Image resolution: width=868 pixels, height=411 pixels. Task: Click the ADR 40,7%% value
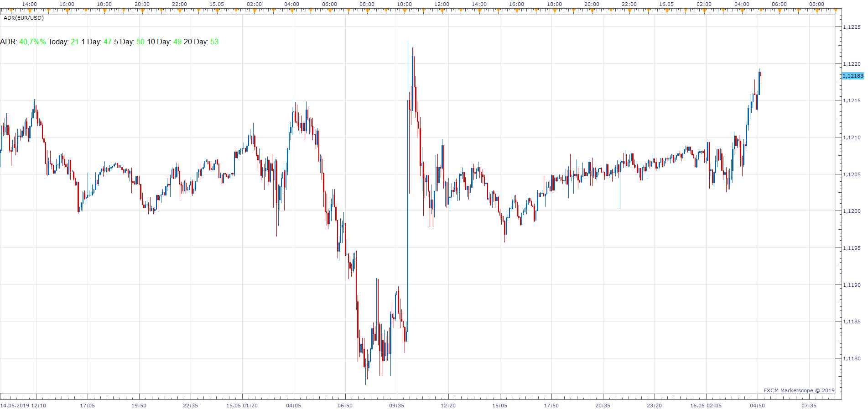pos(32,42)
